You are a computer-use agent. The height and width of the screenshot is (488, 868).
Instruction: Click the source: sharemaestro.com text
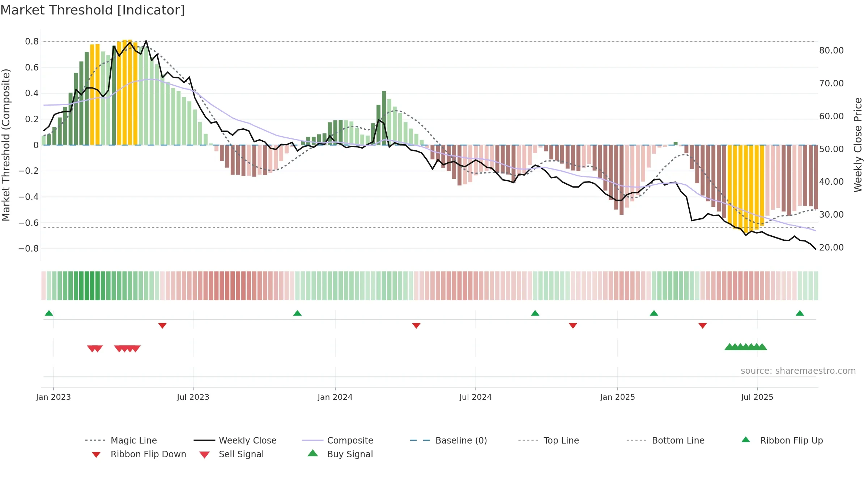pos(798,371)
